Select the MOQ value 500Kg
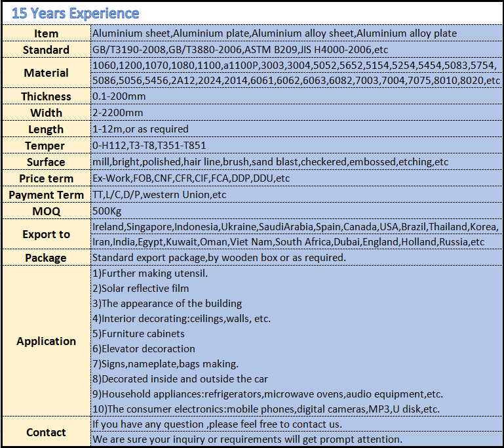This screenshot has height=448, width=504. (107, 211)
